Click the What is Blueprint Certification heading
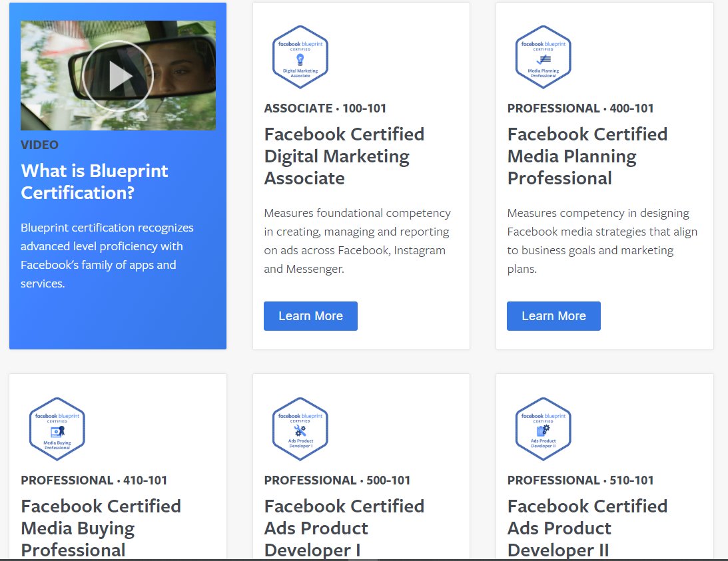 [x=95, y=182]
